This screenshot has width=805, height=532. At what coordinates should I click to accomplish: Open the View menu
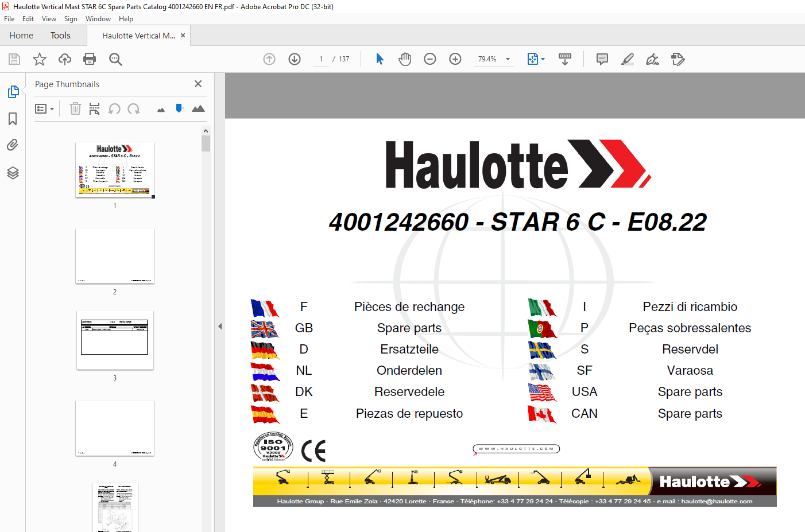pos(49,19)
